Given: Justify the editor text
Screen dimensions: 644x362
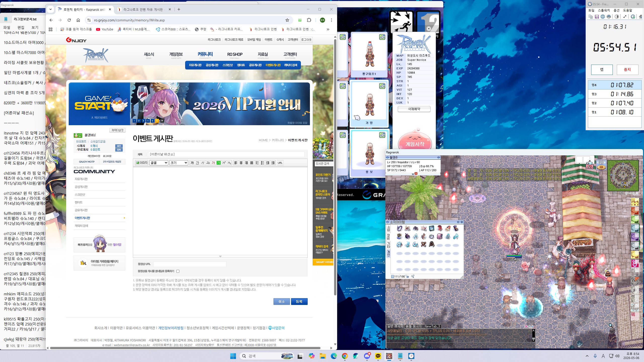Looking at the screenshot, I should 252,163.
